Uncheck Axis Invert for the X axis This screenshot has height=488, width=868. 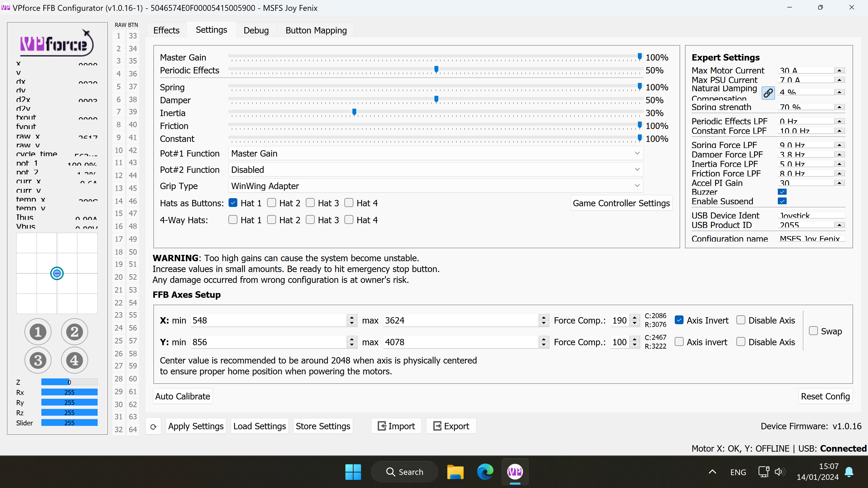(x=679, y=320)
